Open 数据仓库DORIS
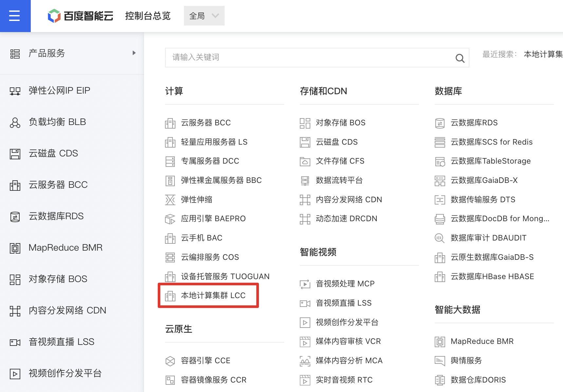Viewport: 563px width, 392px height. point(478,380)
